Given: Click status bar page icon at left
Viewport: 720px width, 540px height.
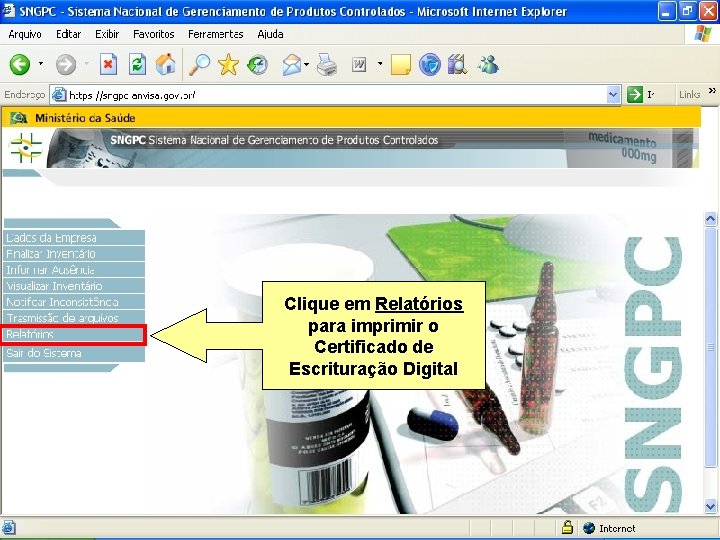Looking at the screenshot, I should [x=9, y=528].
